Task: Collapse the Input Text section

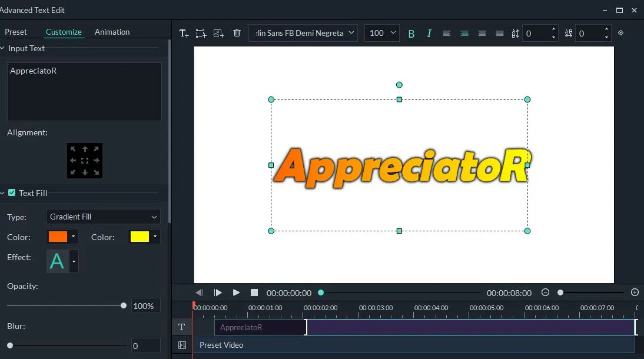Action: (x=2, y=48)
